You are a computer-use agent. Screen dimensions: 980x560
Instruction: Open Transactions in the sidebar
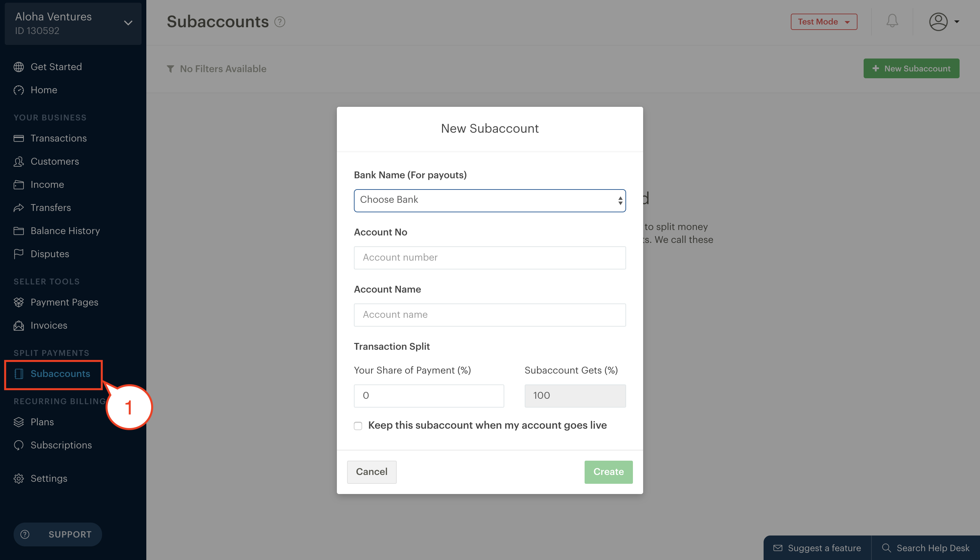click(59, 138)
